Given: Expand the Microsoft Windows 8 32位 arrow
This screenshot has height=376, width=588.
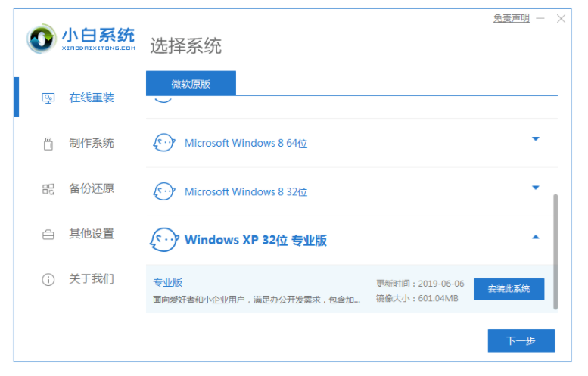Looking at the screenshot, I should pyautogui.click(x=535, y=188).
